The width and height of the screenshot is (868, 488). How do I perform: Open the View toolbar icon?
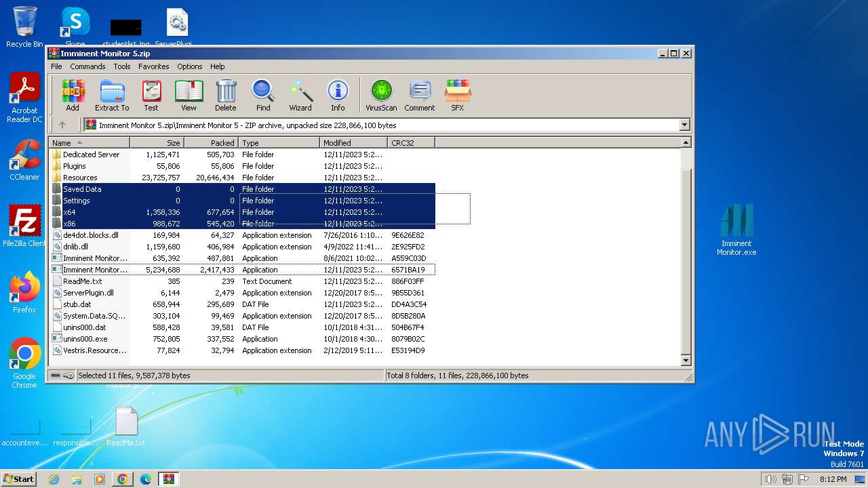click(x=189, y=95)
